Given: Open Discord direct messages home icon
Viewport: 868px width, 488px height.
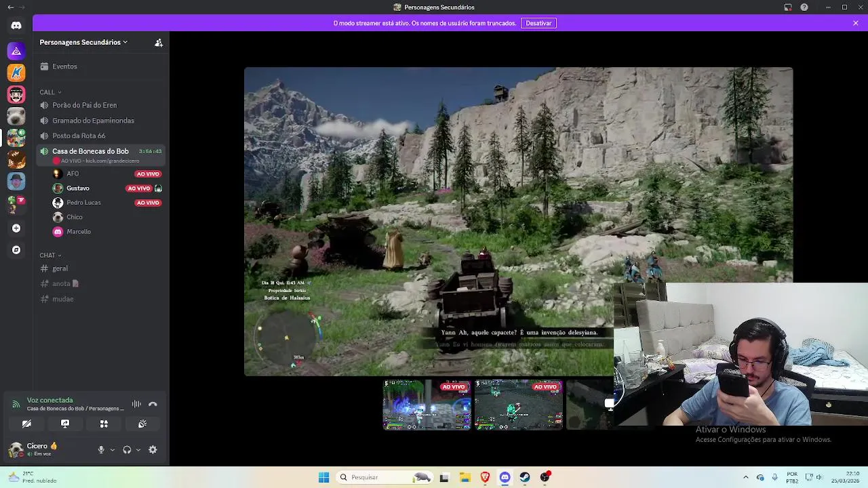Looking at the screenshot, I should click(x=16, y=26).
